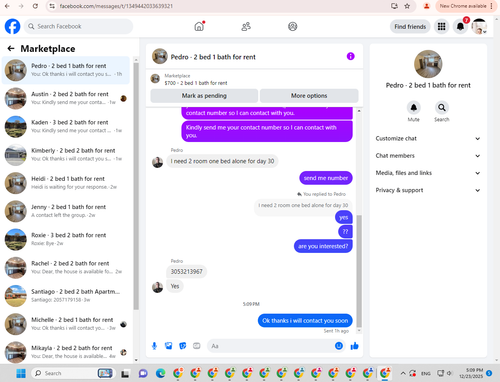This screenshot has height=382, width=500.
Task: Send a thumbs-up like
Action: tap(355, 346)
